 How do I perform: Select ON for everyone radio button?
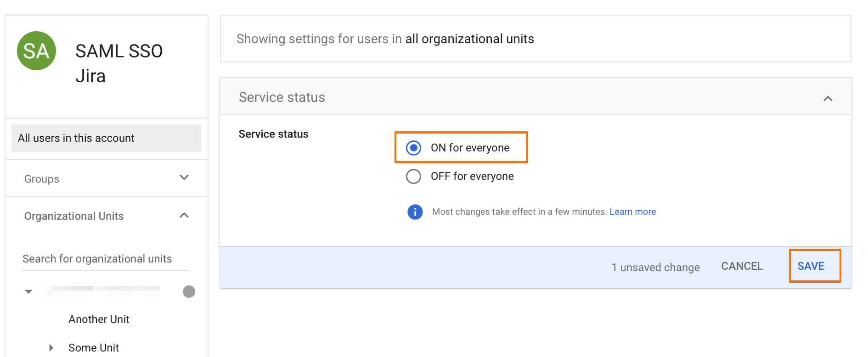pyautogui.click(x=413, y=148)
